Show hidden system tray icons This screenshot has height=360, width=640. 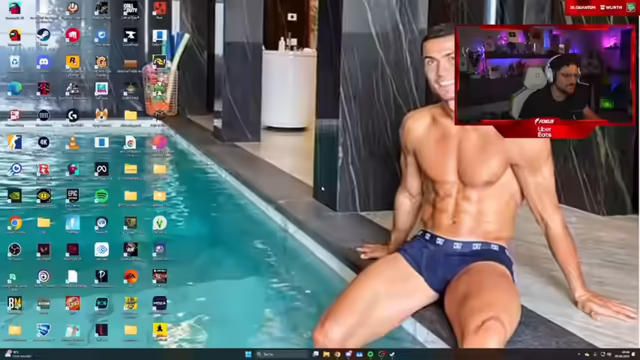[578, 354]
